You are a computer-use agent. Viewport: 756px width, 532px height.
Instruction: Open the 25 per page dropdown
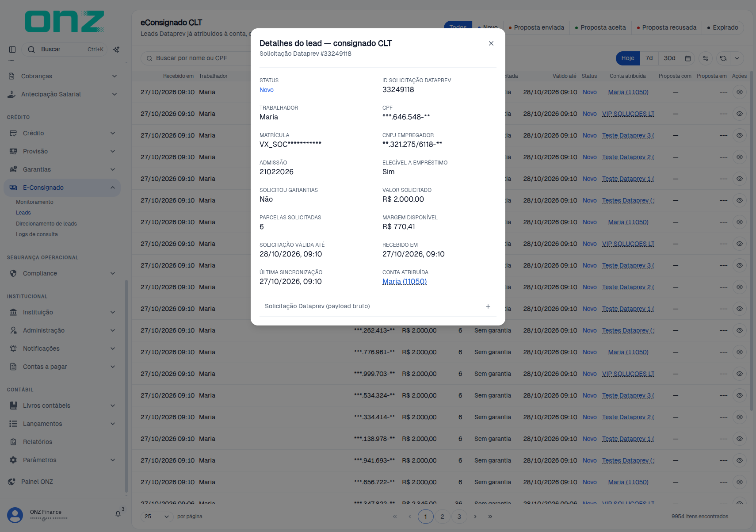[x=157, y=517]
